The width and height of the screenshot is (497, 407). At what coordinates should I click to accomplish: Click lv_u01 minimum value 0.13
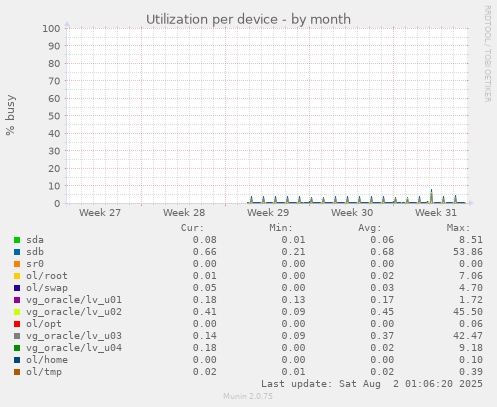pos(293,300)
